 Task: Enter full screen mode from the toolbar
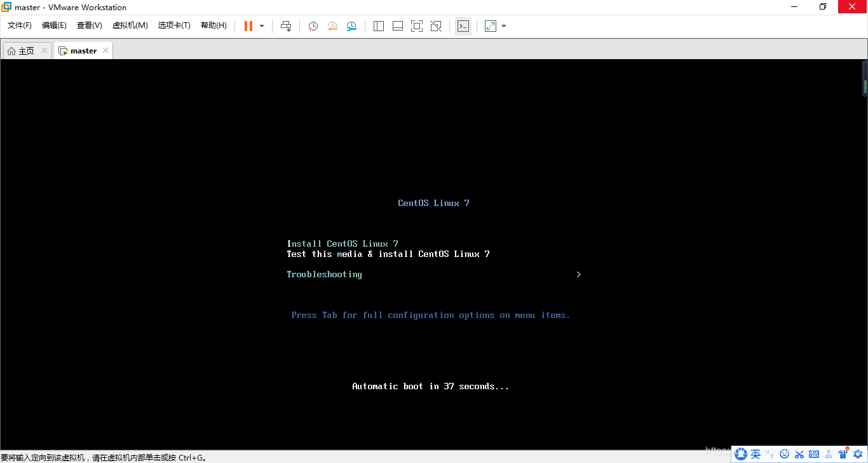click(417, 26)
